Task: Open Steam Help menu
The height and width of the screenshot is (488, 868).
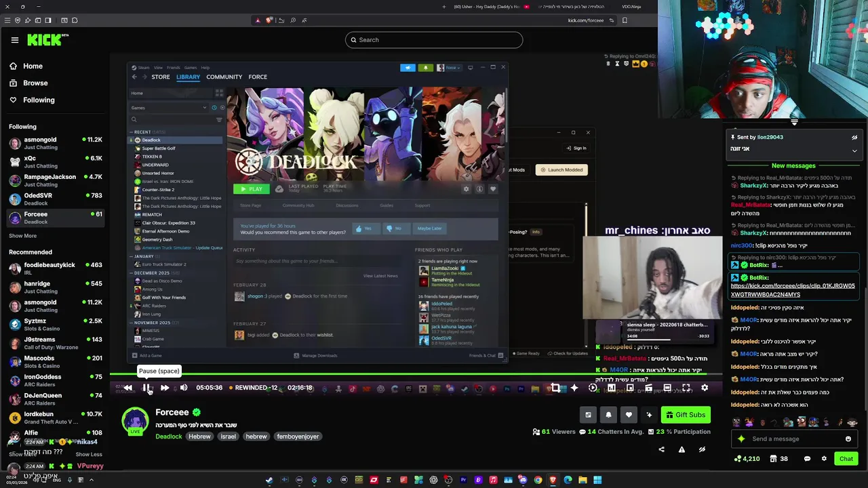Action: (x=205, y=68)
